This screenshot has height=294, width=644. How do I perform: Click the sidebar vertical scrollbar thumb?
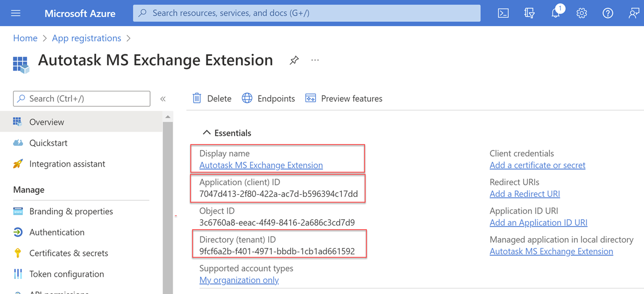click(x=168, y=208)
